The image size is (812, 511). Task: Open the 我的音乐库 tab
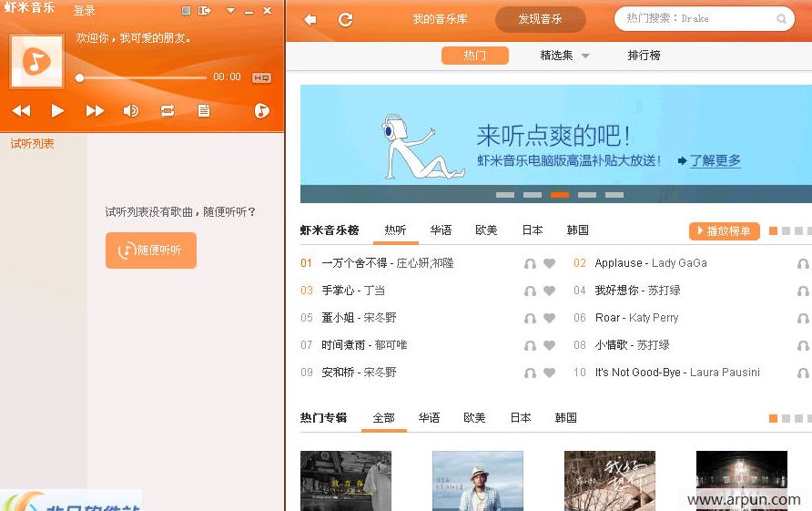[x=440, y=19]
